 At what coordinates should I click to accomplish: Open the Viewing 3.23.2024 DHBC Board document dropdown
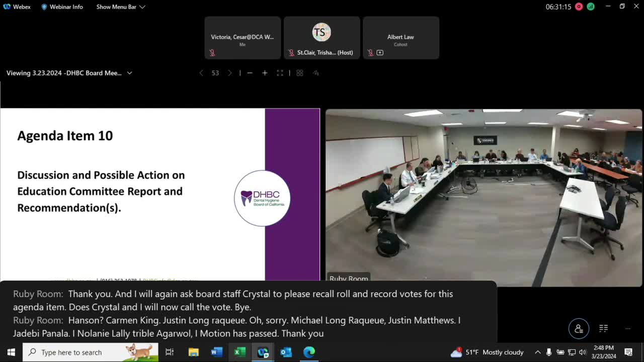pyautogui.click(x=129, y=73)
